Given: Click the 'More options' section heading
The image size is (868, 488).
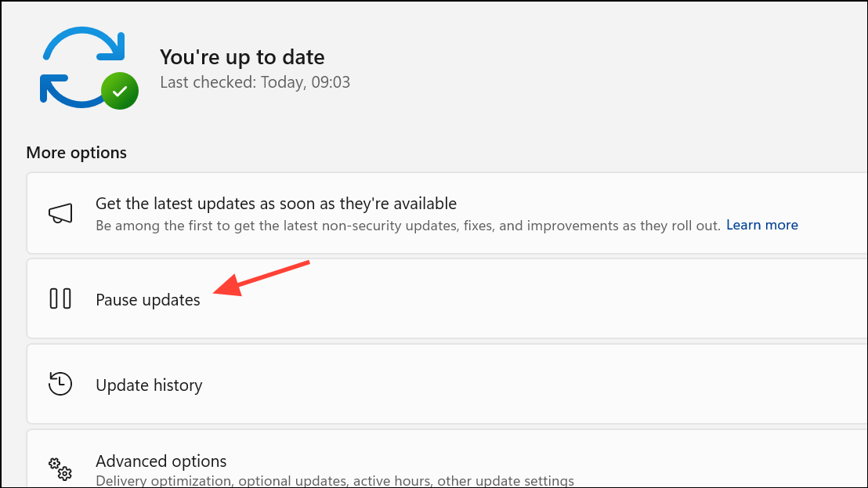Looking at the screenshot, I should [x=77, y=153].
